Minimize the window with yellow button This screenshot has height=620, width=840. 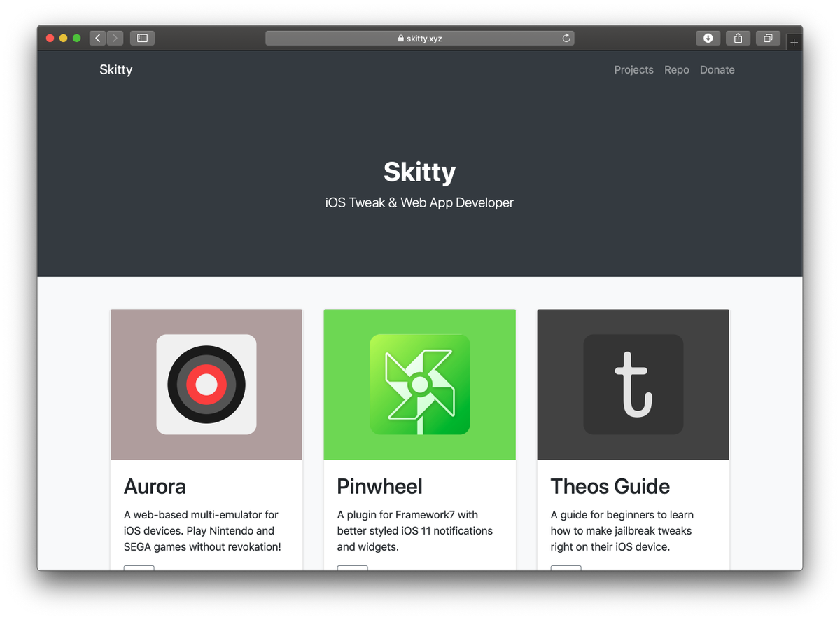[x=64, y=38]
